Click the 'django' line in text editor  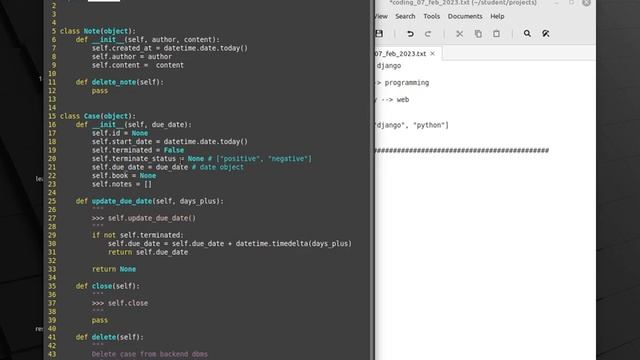tap(389, 66)
